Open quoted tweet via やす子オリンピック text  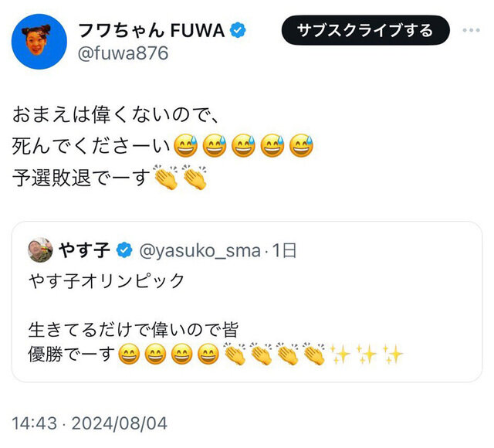click(107, 280)
